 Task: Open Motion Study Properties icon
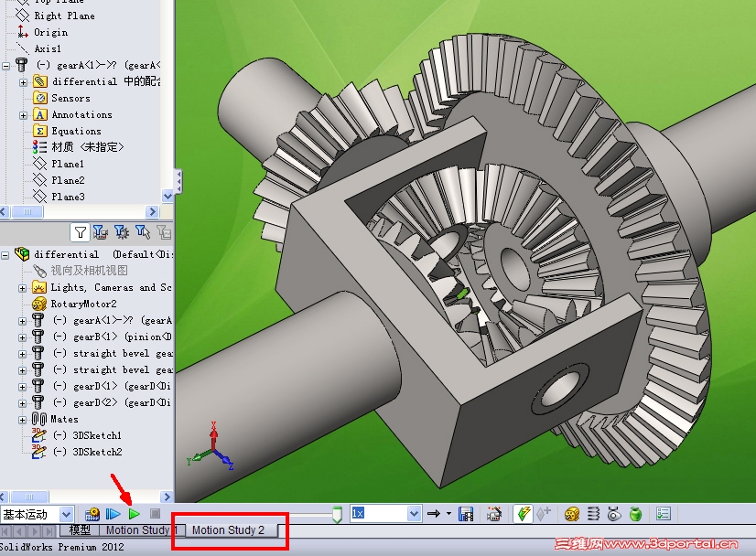pos(664,514)
